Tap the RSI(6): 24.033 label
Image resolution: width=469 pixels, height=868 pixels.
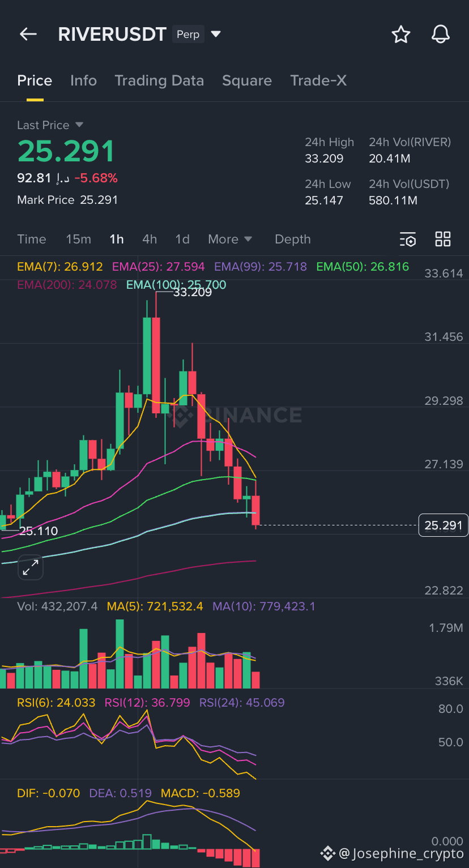(56, 703)
